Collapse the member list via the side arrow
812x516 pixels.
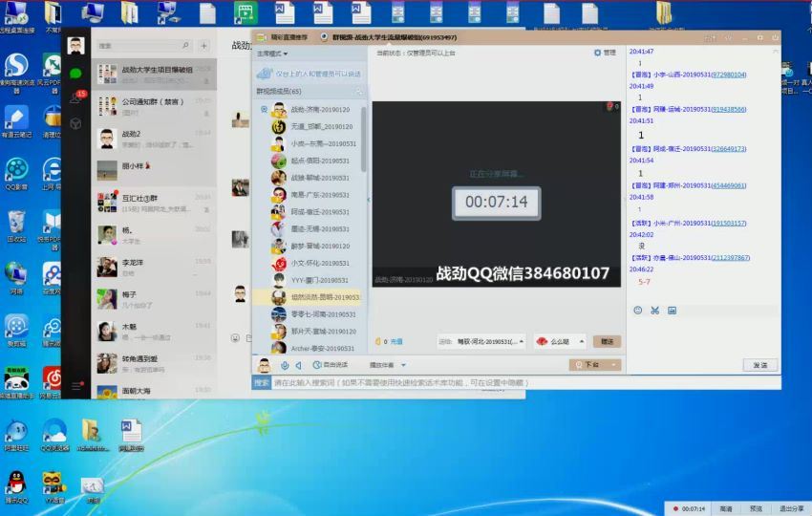[x=369, y=200]
